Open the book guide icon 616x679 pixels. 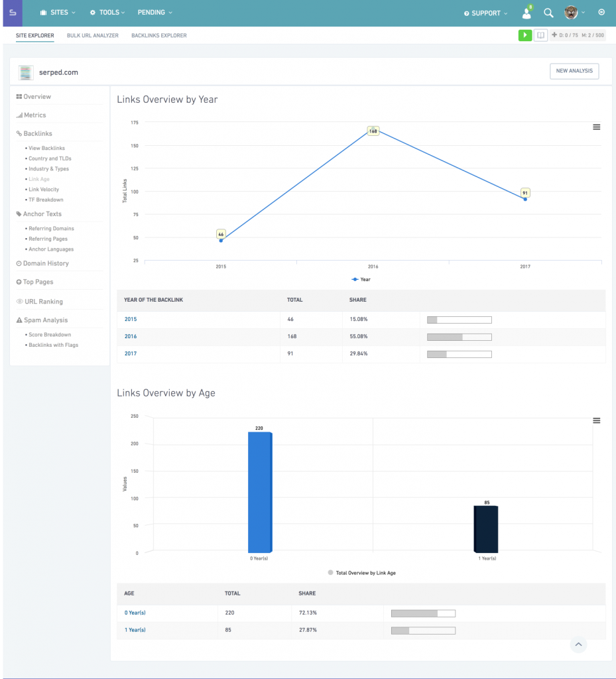pos(540,35)
